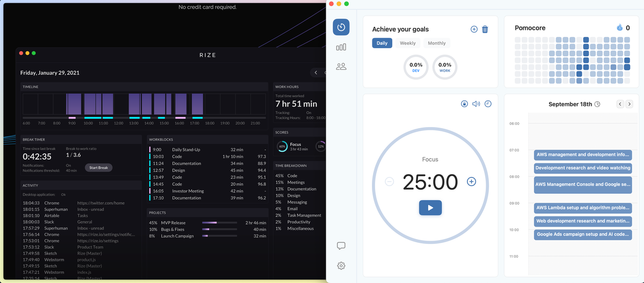
Task: Increase focus time with the plus button
Action: pos(471,182)
